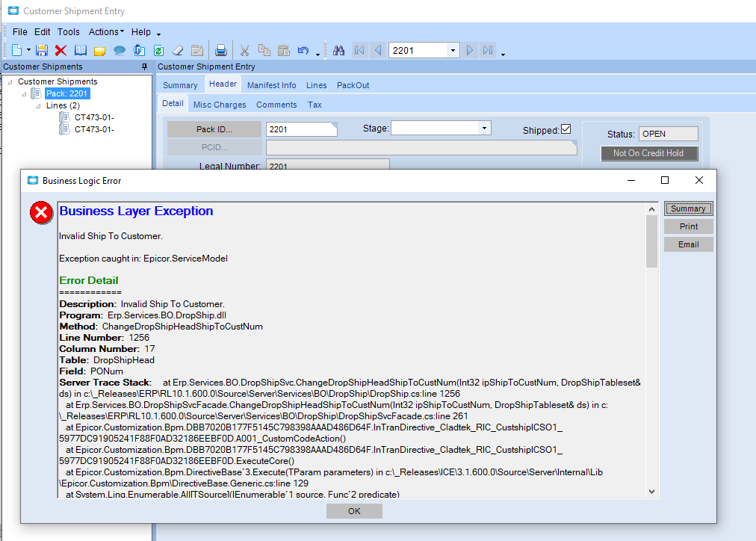
Task: Click the blue speech bubble icon
Action: coord(119,50)
